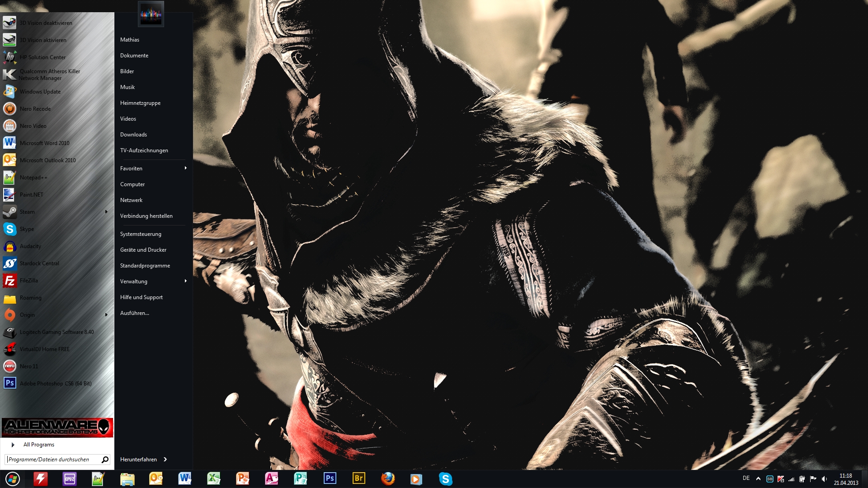Show hidden tray icons arrow
Screen dimensions: 868x488
(x=758, y=479)
